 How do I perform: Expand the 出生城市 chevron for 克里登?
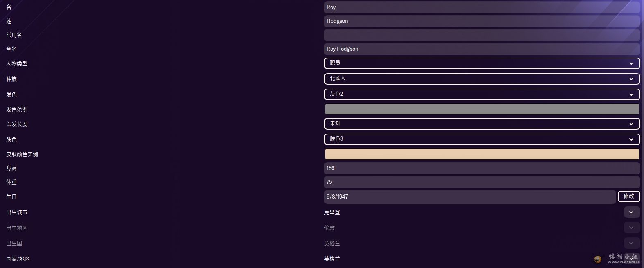coord(632,212)
